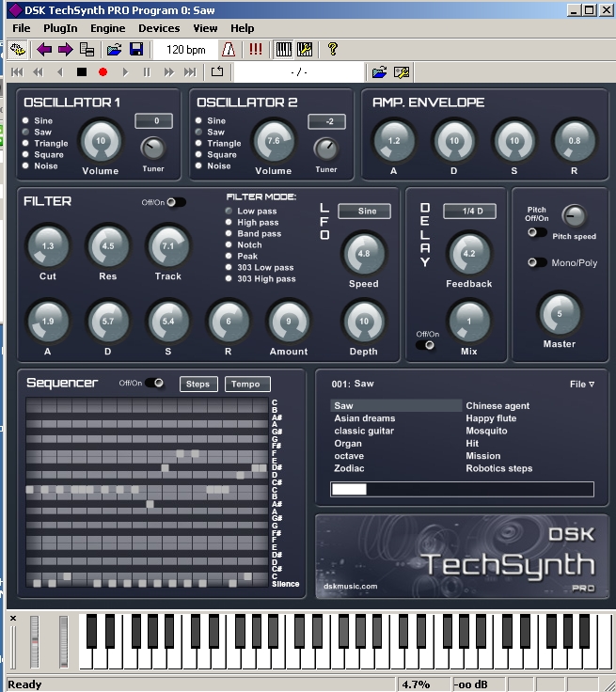Click the dskmusic.com link
Viewport: 616px width, 692px height.
point(350,587)
